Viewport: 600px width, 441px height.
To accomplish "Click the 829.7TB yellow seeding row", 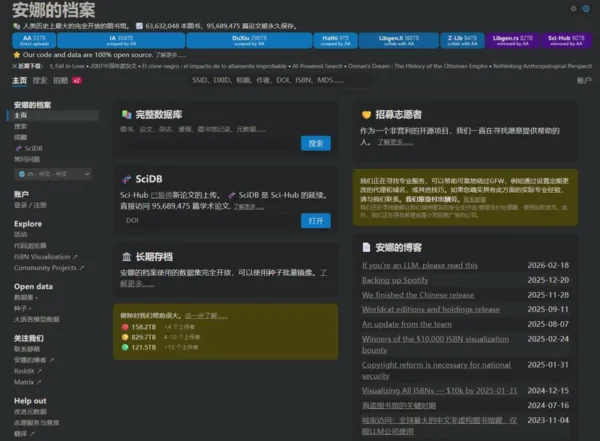I will [x=160, y=337].
